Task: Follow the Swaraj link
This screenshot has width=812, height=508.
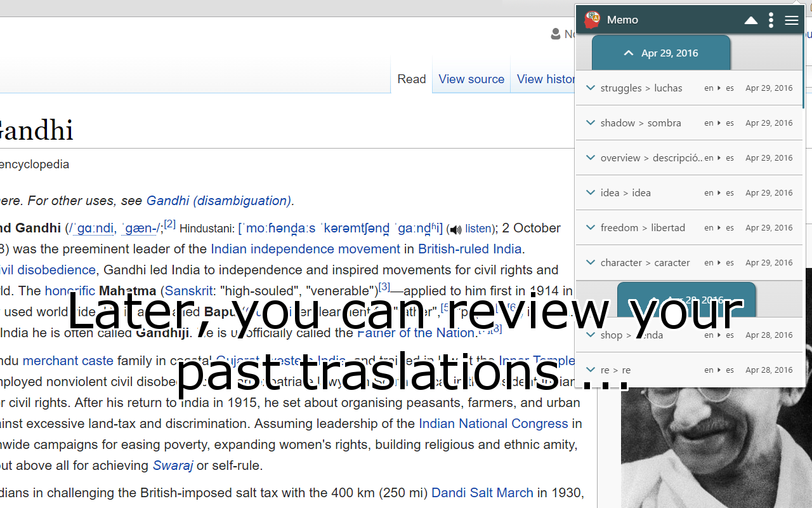Action: [x=173, y=465]
